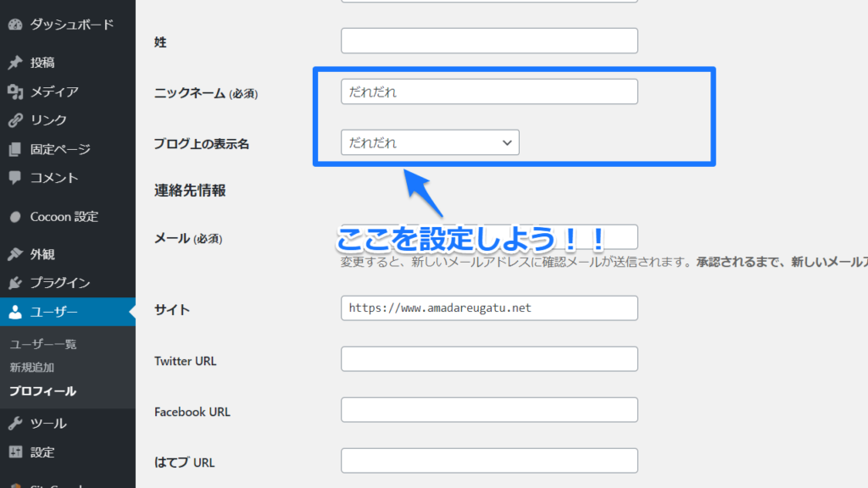Screen dimensions: 868x488
Task: Click the プラグイン plug icon
Action: click(15, 283)
